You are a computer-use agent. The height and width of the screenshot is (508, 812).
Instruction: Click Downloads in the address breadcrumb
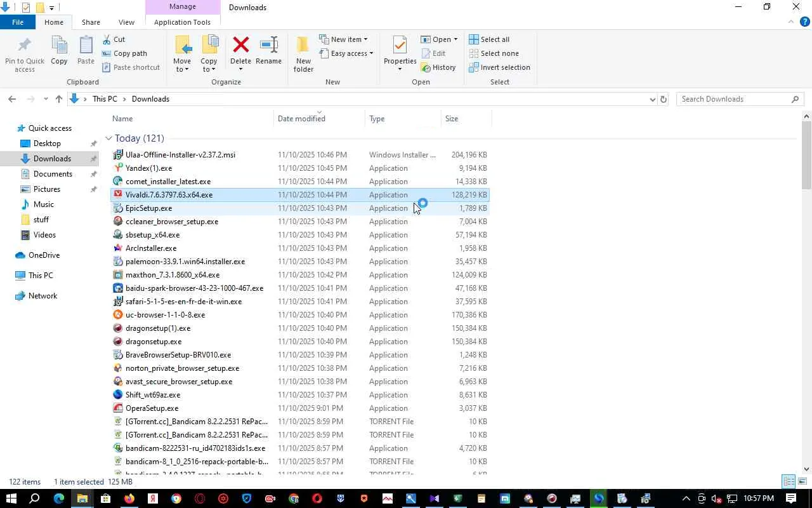pyautogui.click(x=150, y=99)
